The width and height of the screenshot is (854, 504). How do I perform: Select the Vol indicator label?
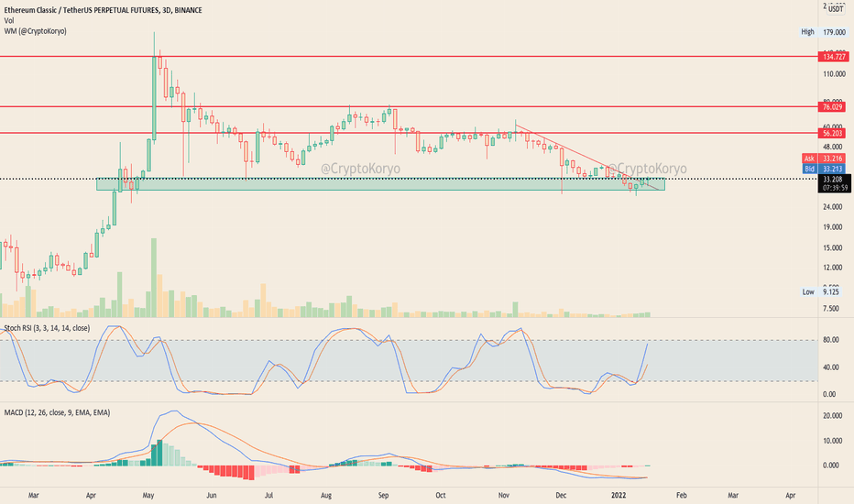[x=9, y=21]
